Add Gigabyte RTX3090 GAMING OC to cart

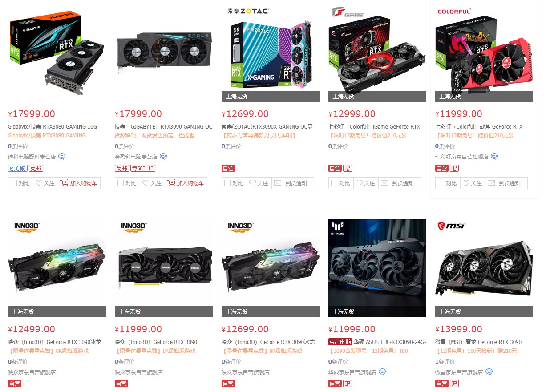tap(186, 183)
